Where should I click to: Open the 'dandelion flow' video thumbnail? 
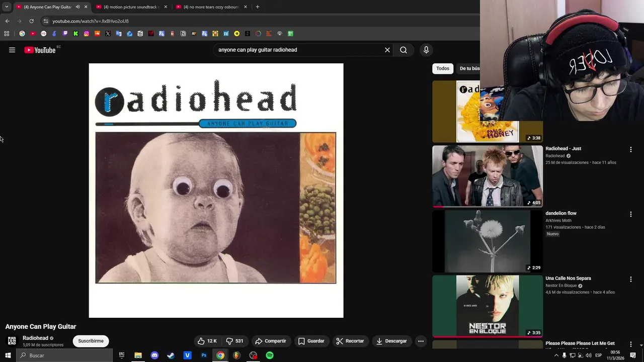(x=488, y=241)
